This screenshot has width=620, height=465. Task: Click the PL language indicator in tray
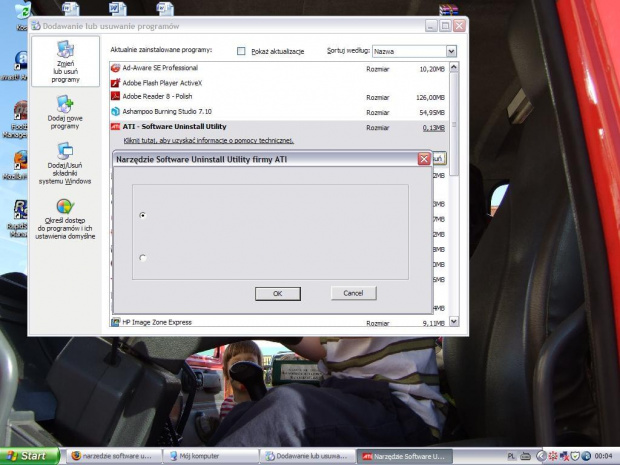(x=511, y=456)
